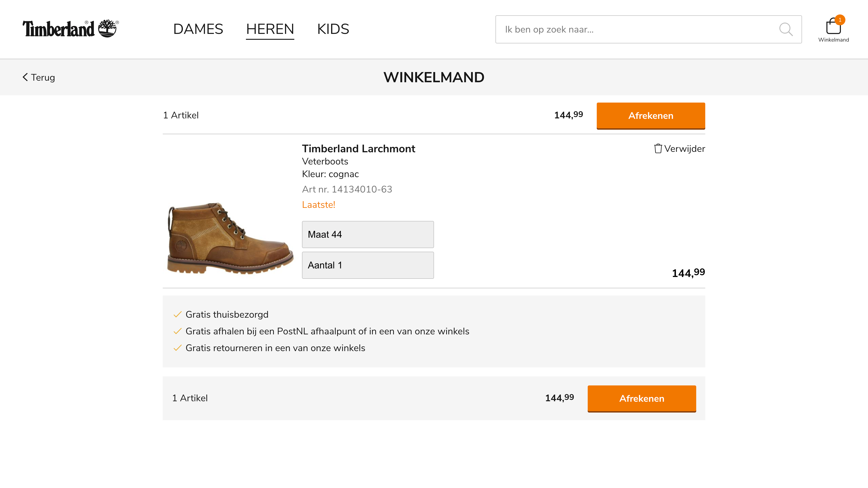Open the KIDS category
This screenshot has width=868, height=488.
(x=333, y=29)
